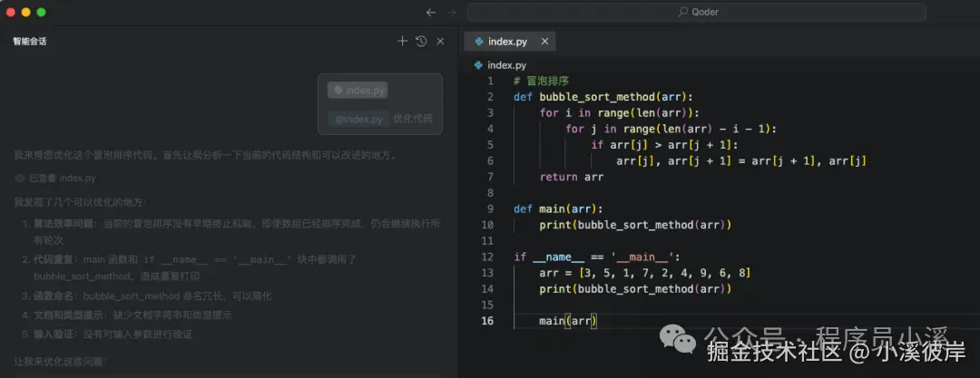980x378 pixels.
Task: Click 'def bubble_sort_method(arr):' on line 2
Action: pos(603,97)
